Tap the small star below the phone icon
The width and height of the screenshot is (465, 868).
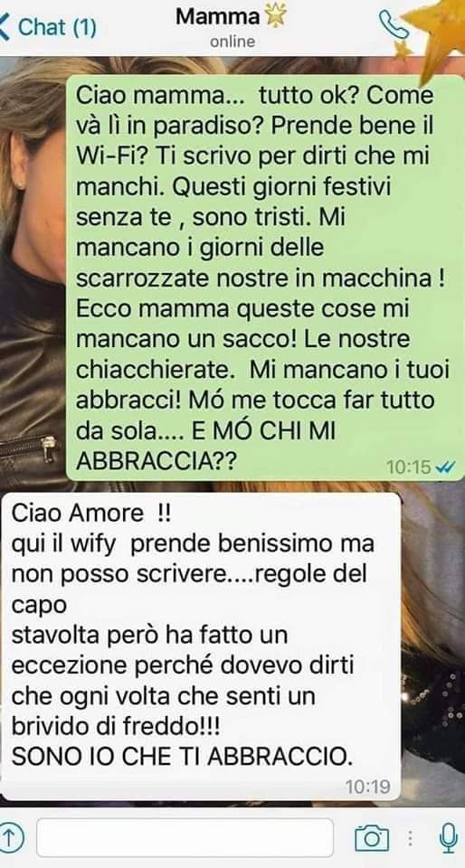403,51
